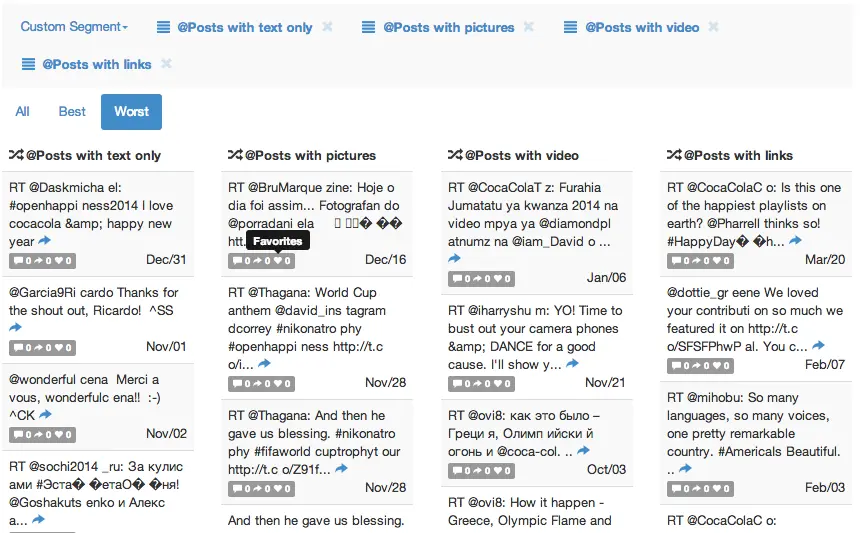Remove the Posts with video segment

tap(714, 27)
